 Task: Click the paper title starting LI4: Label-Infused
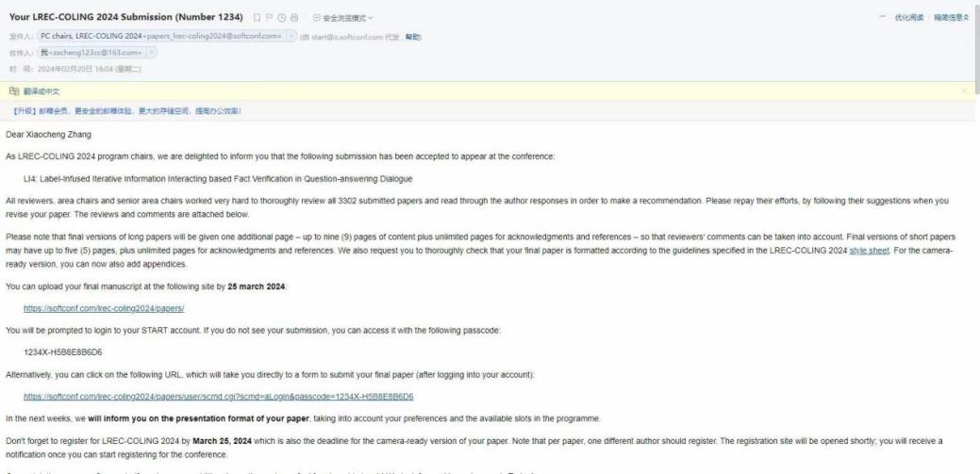point(218,179)
